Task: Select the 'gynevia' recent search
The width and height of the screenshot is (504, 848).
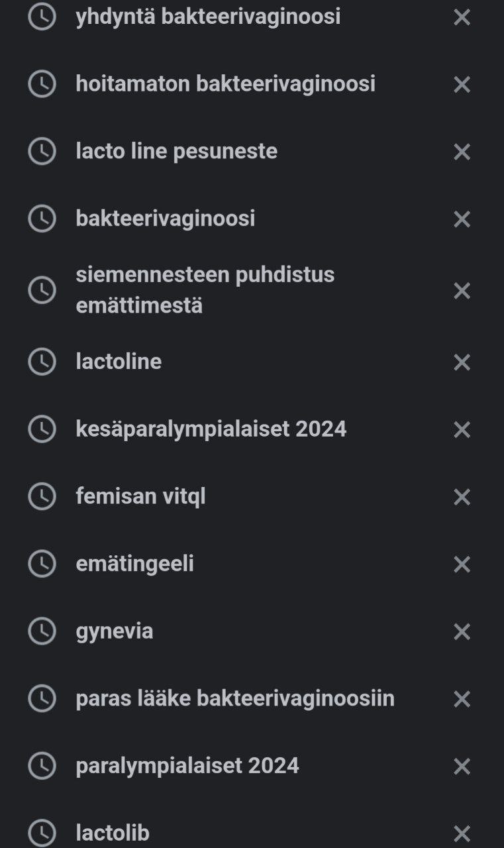Action: [115, 631]
